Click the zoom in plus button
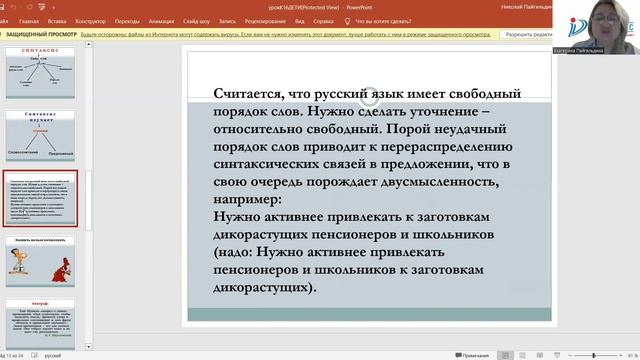 coord(620,356)
